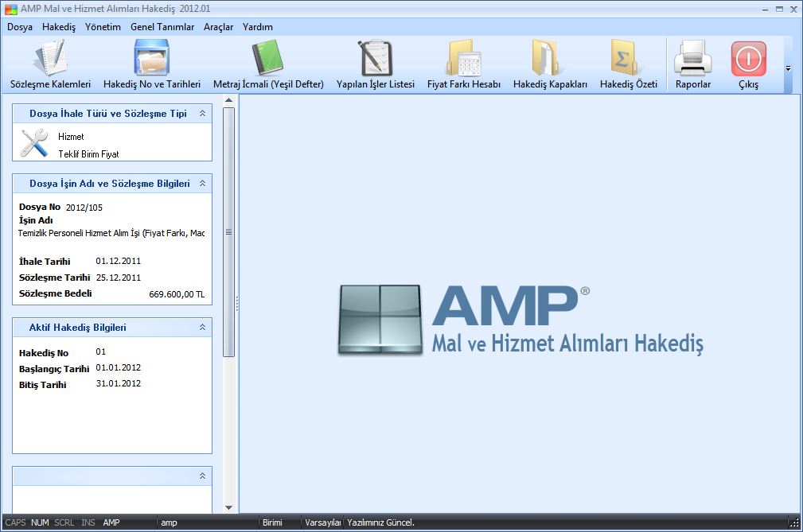Click the Başlangıç Tarihi label

54,369
